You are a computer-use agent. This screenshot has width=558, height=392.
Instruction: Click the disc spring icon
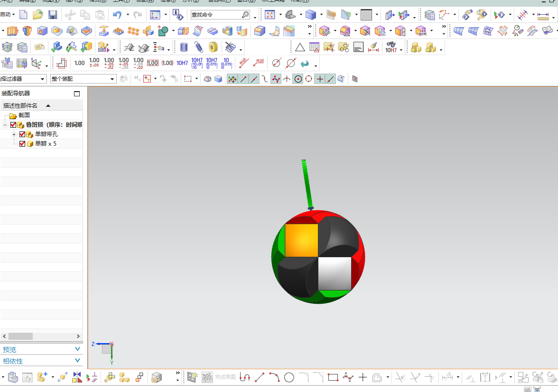click(213, 47)
